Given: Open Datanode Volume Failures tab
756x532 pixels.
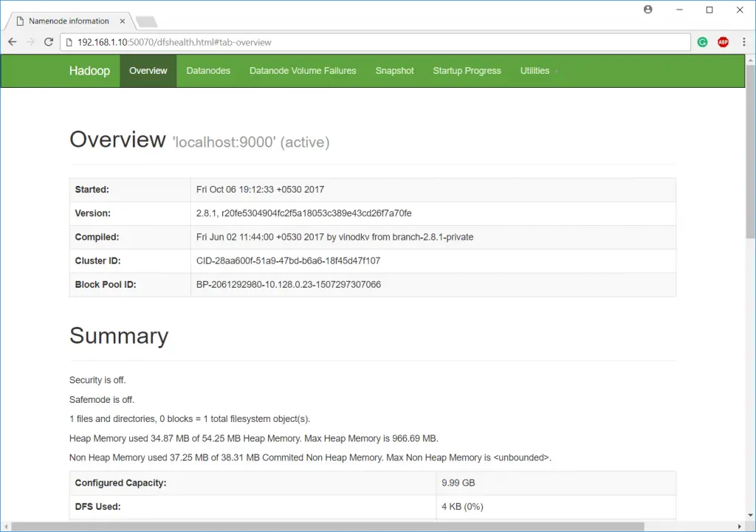Looking at the screenshot, I should click(303, 71).
